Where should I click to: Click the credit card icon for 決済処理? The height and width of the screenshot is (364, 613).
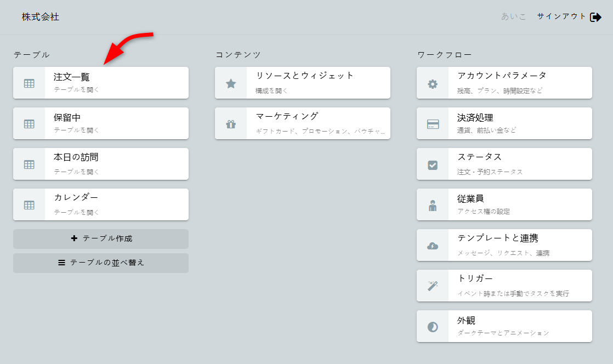click(433, 124)
